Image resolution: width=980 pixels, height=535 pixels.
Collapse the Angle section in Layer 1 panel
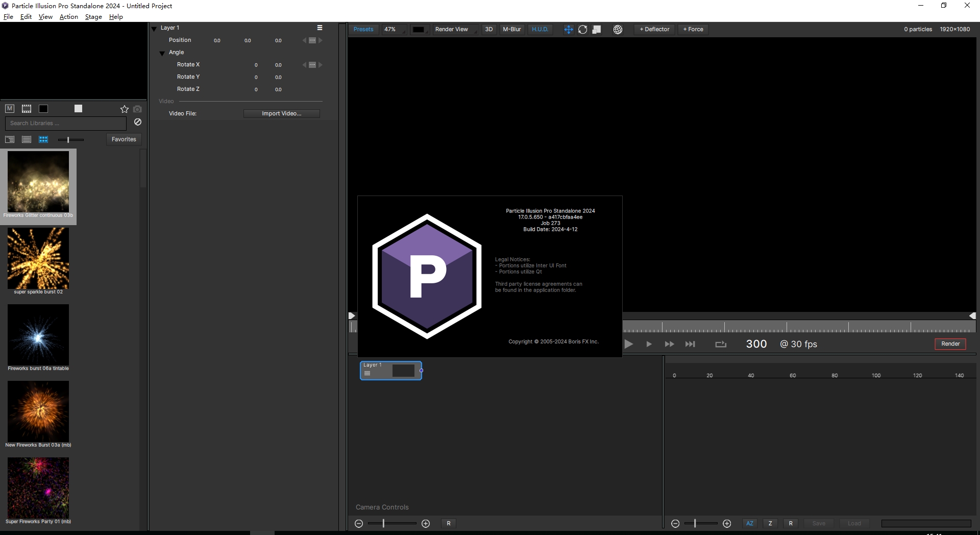[x=162, y=52]
